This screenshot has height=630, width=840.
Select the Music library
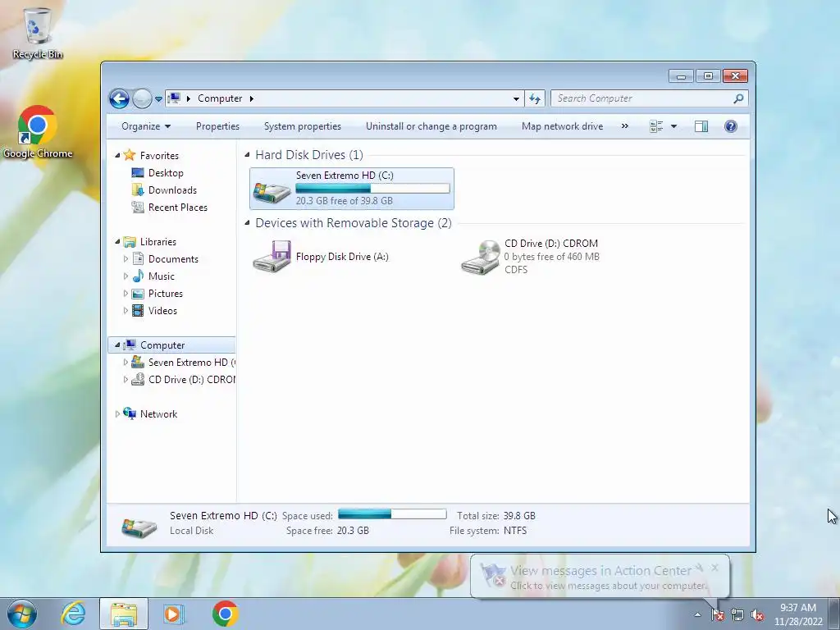coord(162,276)
